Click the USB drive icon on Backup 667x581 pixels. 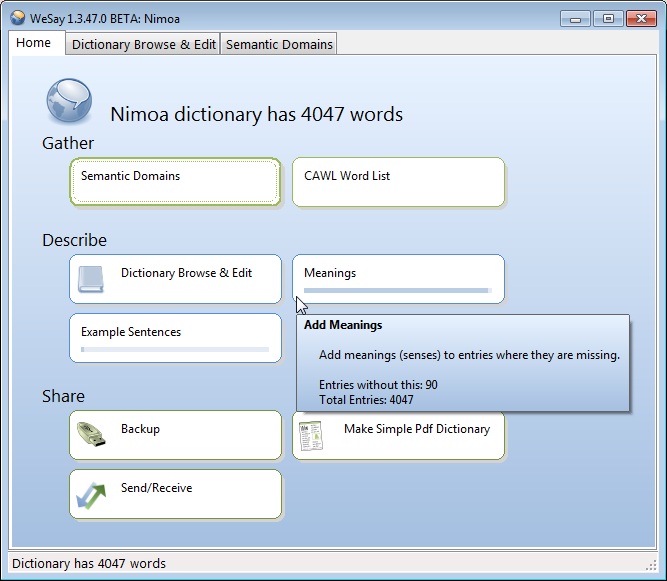click(91, 434)
